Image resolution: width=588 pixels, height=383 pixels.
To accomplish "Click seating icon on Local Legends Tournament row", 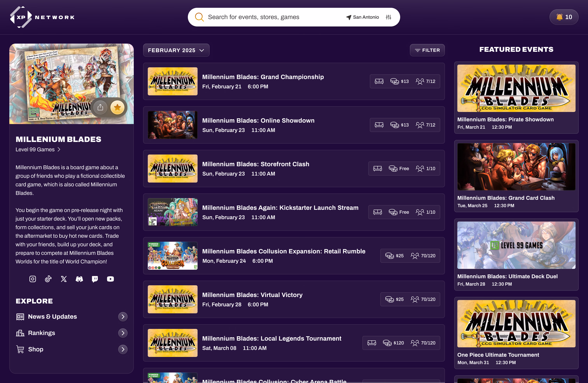I will click(372, 343).
